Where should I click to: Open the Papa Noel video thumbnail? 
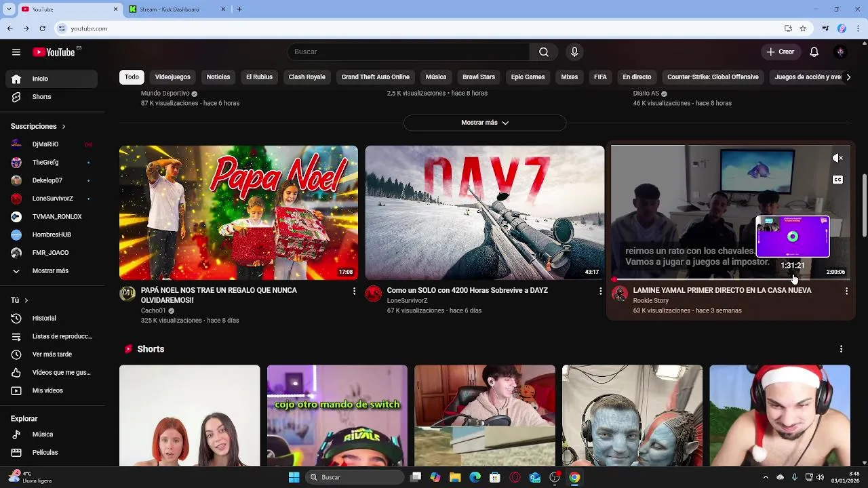(239, 213)
